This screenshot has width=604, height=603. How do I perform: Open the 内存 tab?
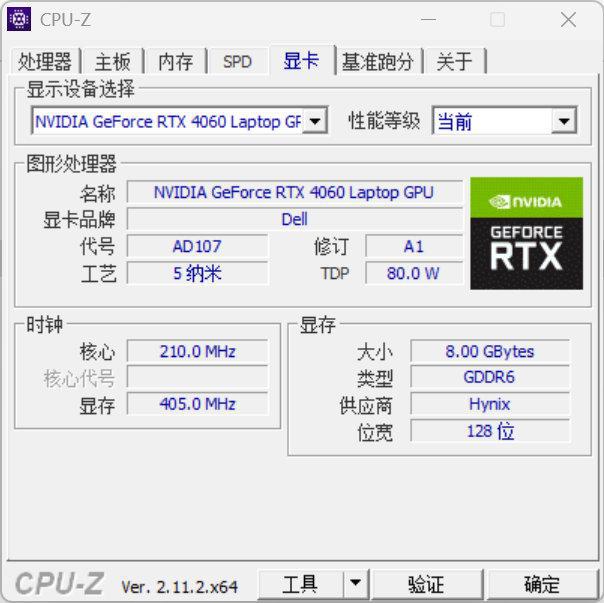(175, 61)
